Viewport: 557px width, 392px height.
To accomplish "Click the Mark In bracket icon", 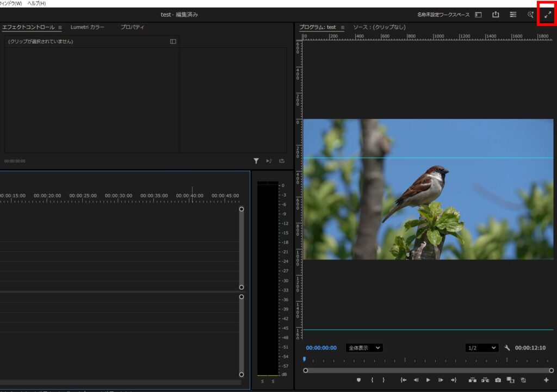I will [x=372, y=380].
